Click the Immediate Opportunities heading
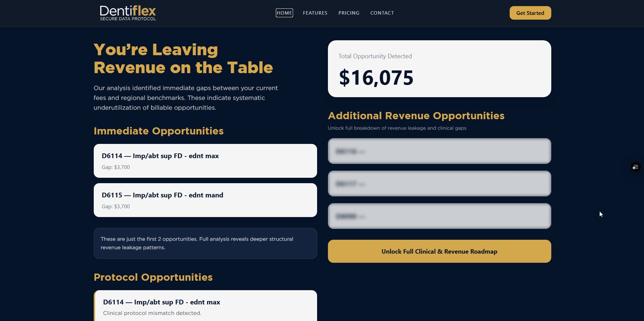 (159, 131)
